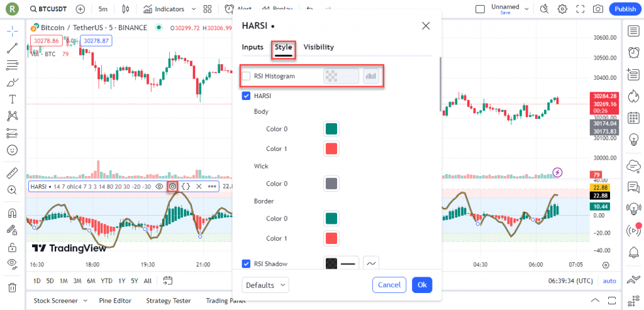The height and width of the screenshot is (310, 644).
Task: Enable the RSI Histogram checkbox
Action: coord(247,76)
